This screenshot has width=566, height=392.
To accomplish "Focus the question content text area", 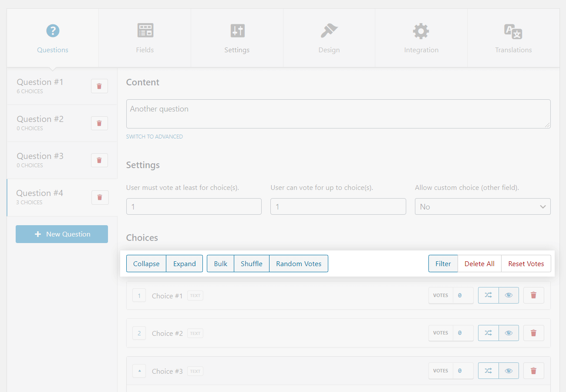I will point(338,114).
